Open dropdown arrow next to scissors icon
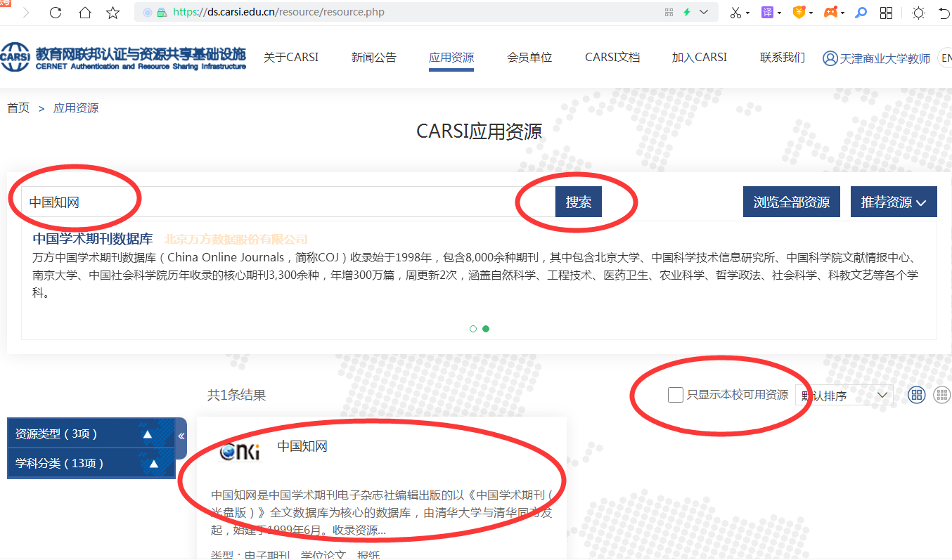 [x=748, y=13]
